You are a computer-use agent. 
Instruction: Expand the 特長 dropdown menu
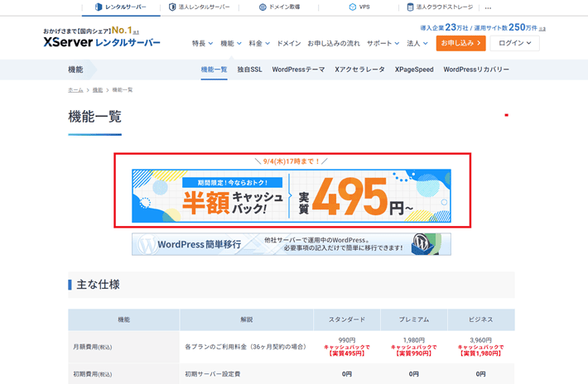pyautogui.click(x=203, y=44)
